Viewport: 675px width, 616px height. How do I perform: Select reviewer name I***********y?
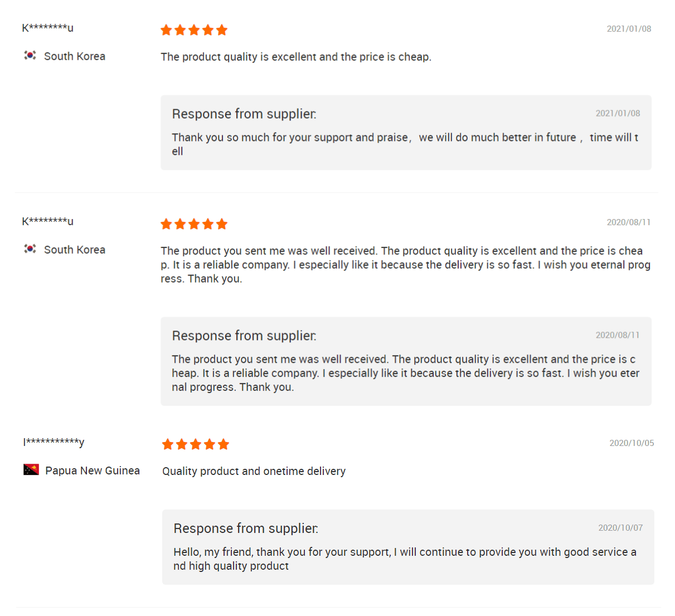54,442
